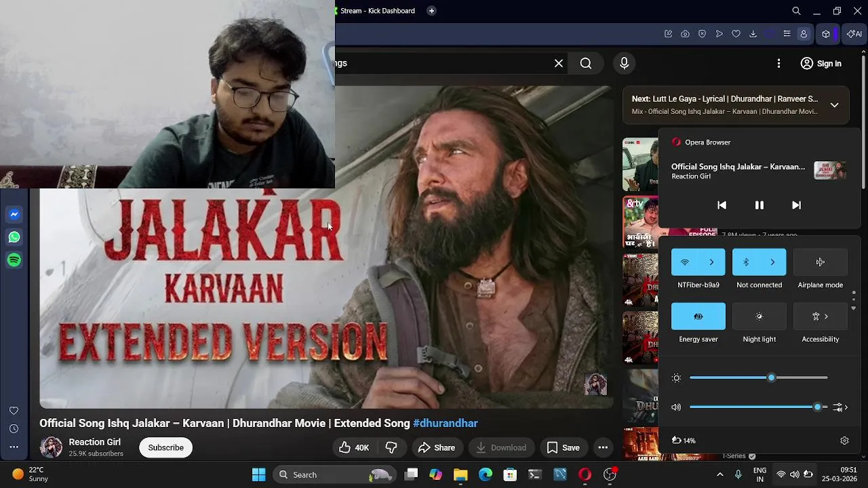
Task: Toggle Wi-Fi NTFiber-b9a9 tile
Action: pyautogui.click(x=685, y=262)
